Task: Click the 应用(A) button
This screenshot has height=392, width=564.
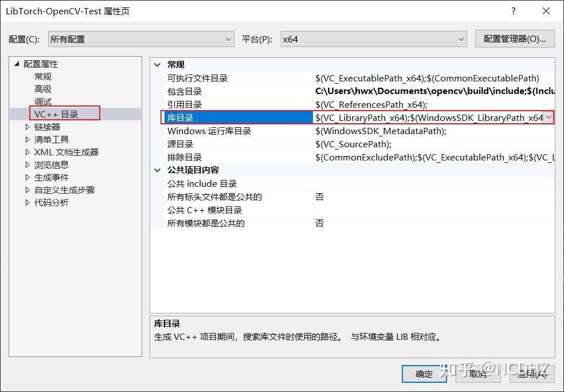Action: [x=531, y=374]
